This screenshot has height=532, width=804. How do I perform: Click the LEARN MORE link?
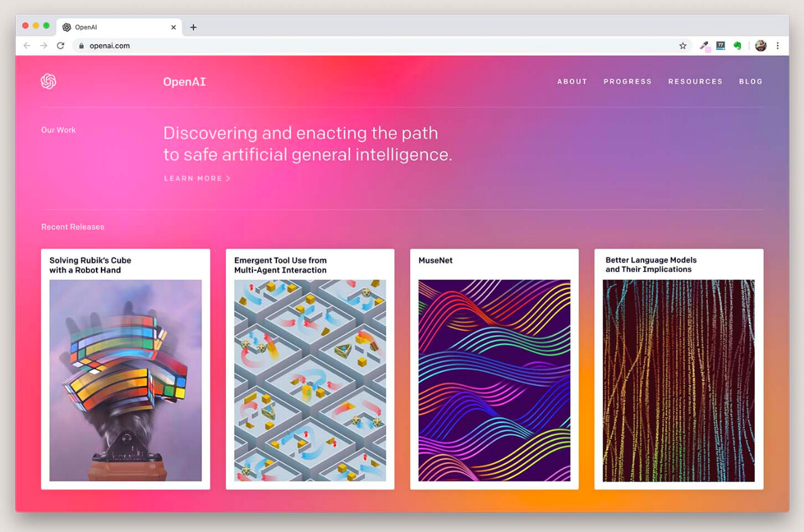tap(197, 179)
